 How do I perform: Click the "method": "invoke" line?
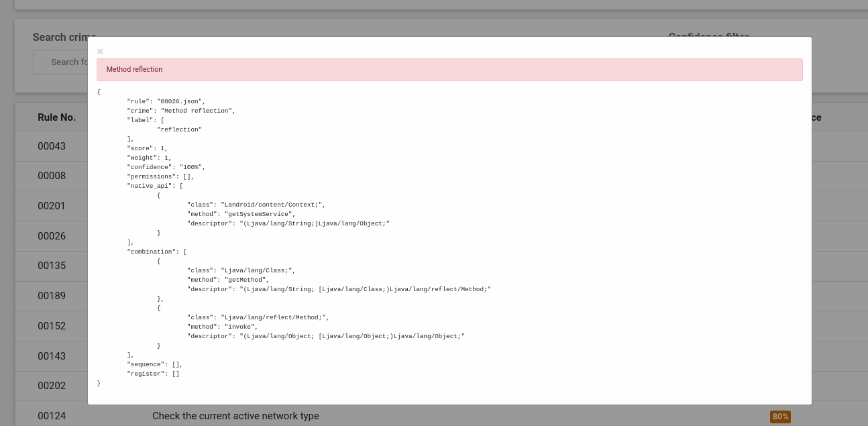tap(222, 327)
